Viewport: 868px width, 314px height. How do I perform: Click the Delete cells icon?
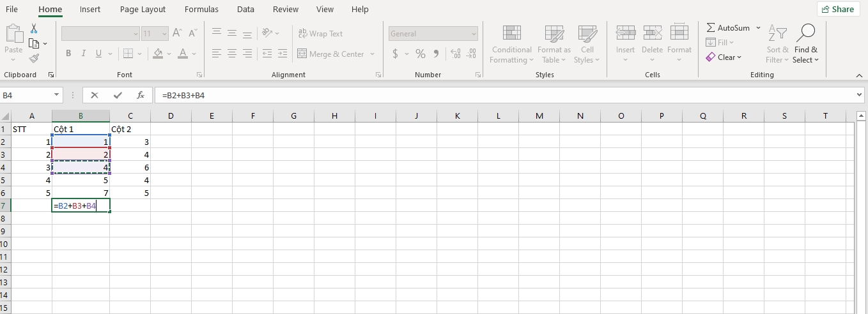pyautogui.click(x=652, y=33)
